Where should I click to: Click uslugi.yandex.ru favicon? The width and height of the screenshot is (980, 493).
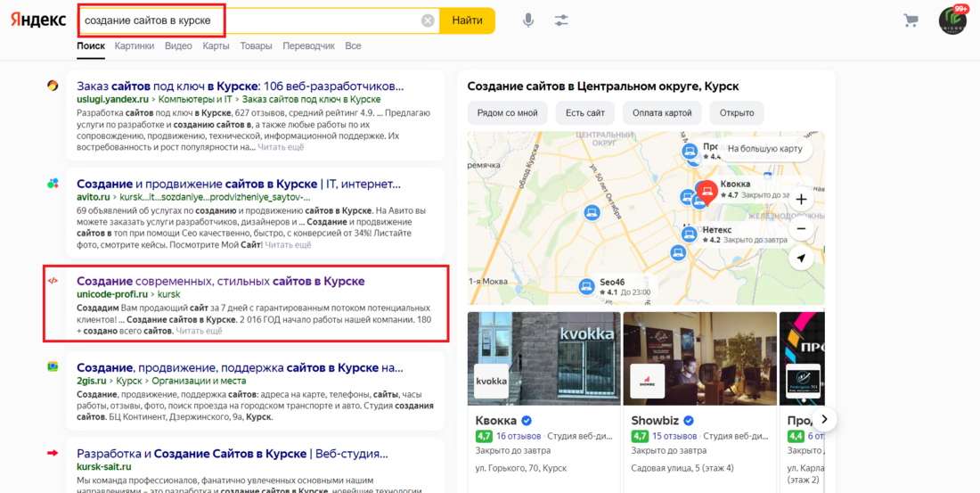point(53,86)
